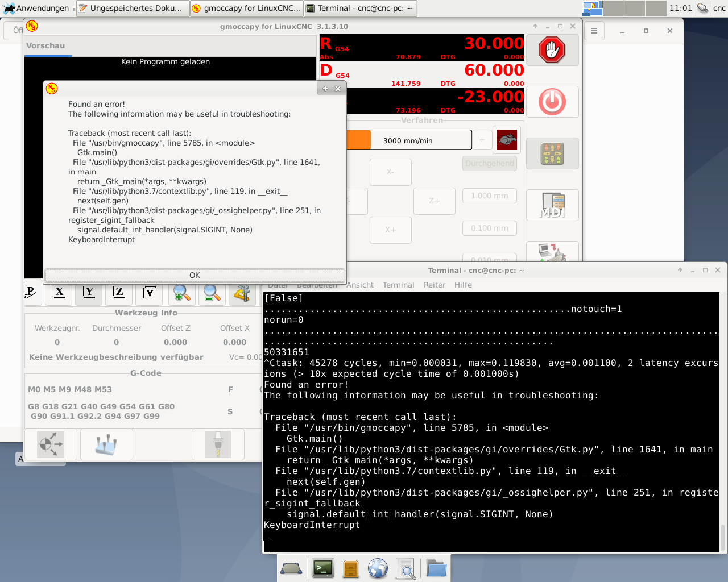Select Durchgehend jog increment
The image size is (728, 582).
[490, 163]
